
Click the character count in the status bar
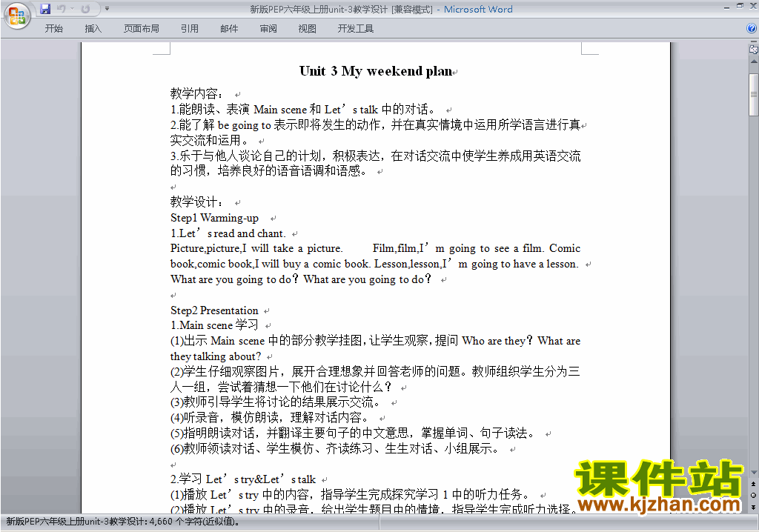[123, 522]
